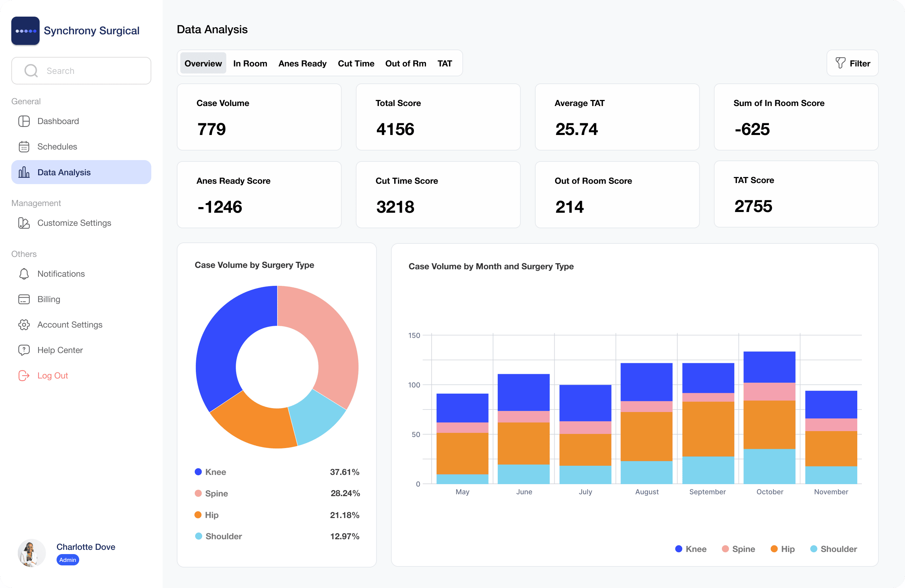The image size is (905, 588).
Task: Click the Help Center question icon
Action: (24, 350)
